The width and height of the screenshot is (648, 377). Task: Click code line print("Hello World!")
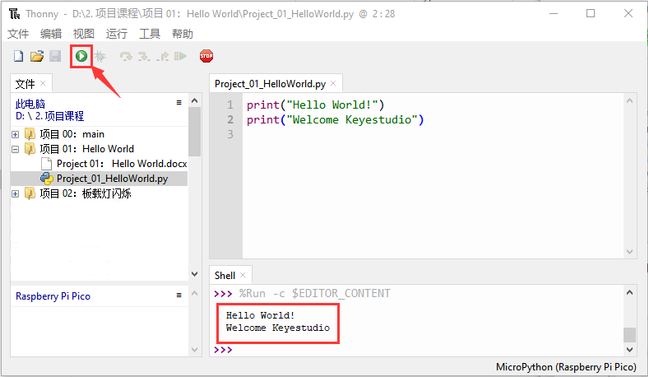tap(315, 105)
